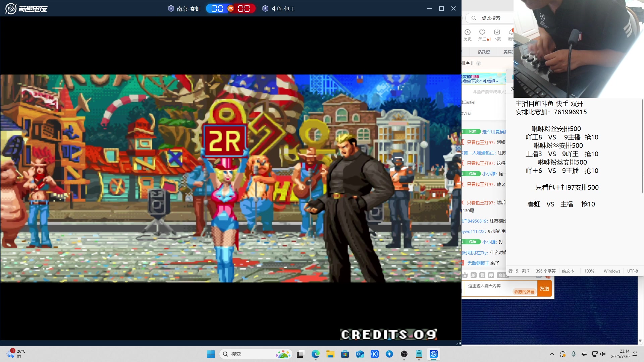Click player avatar icon beside 南京-秦虹
Screen dimensions: 644x362
click(x=171, y=9)
